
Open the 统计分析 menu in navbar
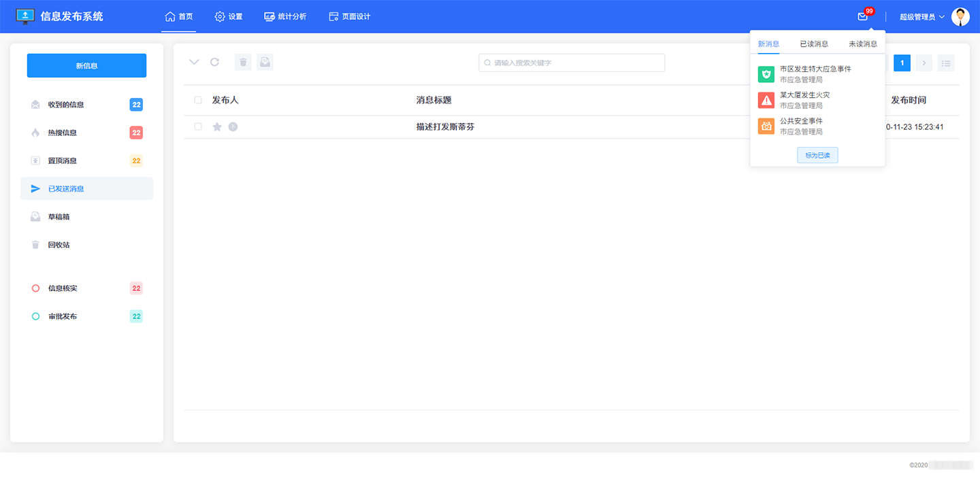(285, 16)
